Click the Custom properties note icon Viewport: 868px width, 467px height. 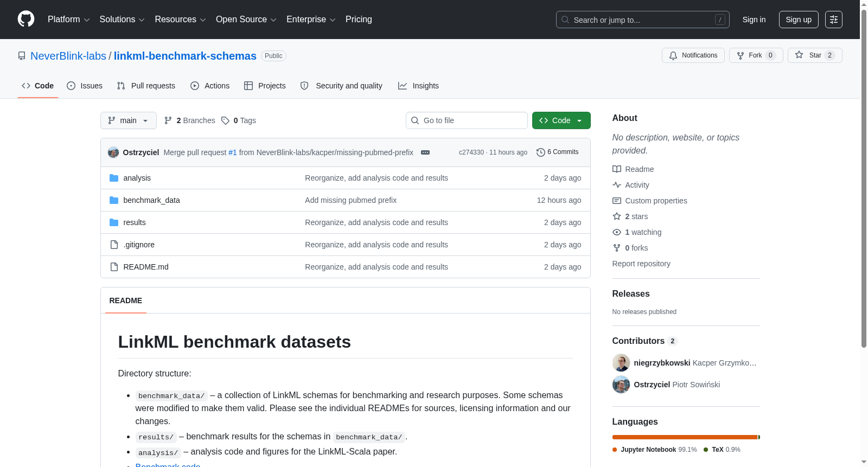coord(617,201)
